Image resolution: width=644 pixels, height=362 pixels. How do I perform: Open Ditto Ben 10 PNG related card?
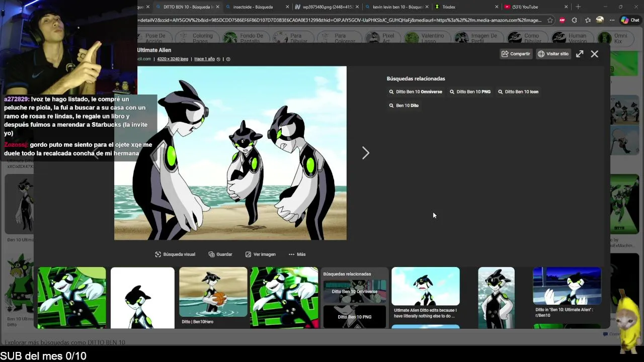coord(355,317)
